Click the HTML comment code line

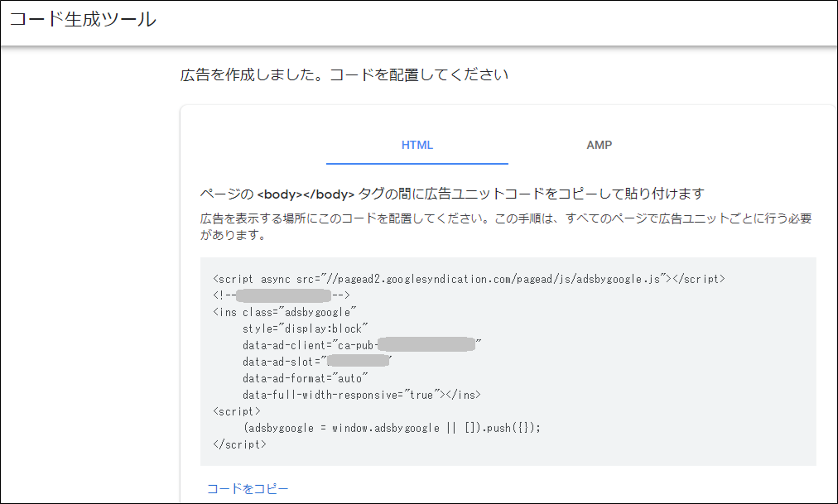[x=281, y=295]
